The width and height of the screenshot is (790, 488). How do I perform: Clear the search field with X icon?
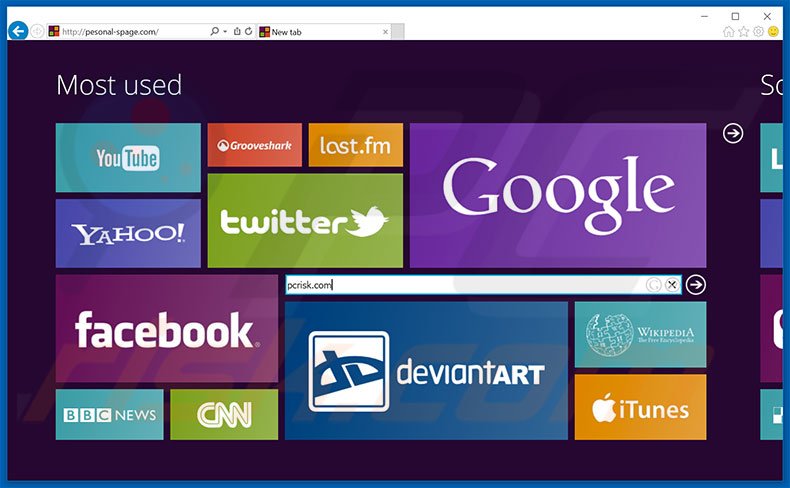coord(672,285)
